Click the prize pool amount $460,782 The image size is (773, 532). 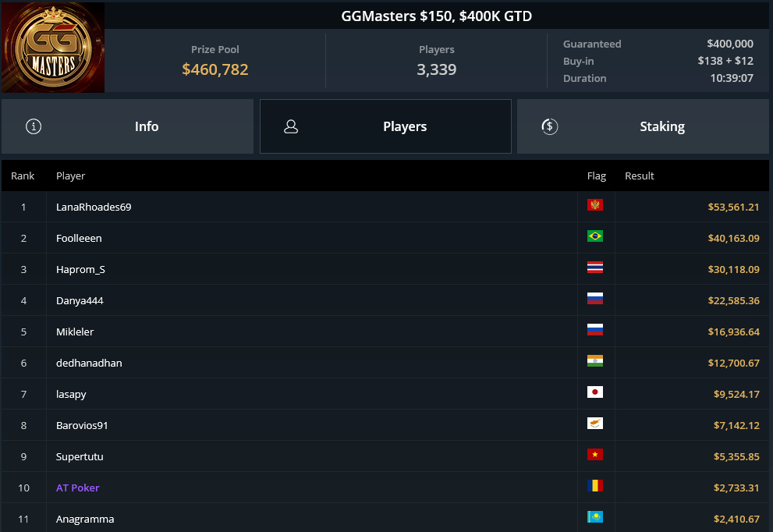pos(215,69)
